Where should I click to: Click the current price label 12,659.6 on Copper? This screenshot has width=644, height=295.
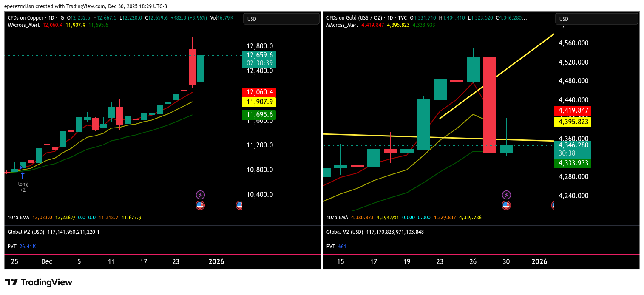(x=259, y=55)
